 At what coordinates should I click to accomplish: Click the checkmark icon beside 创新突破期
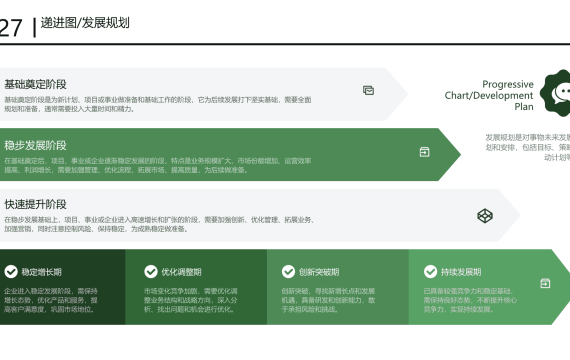tap(288, 271)
